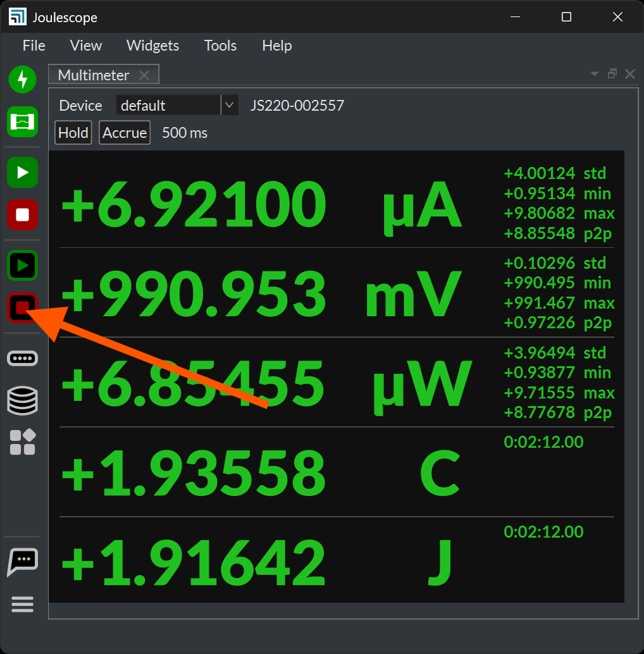
Task: Open the device list icon in sidebar
Action: 23,358
